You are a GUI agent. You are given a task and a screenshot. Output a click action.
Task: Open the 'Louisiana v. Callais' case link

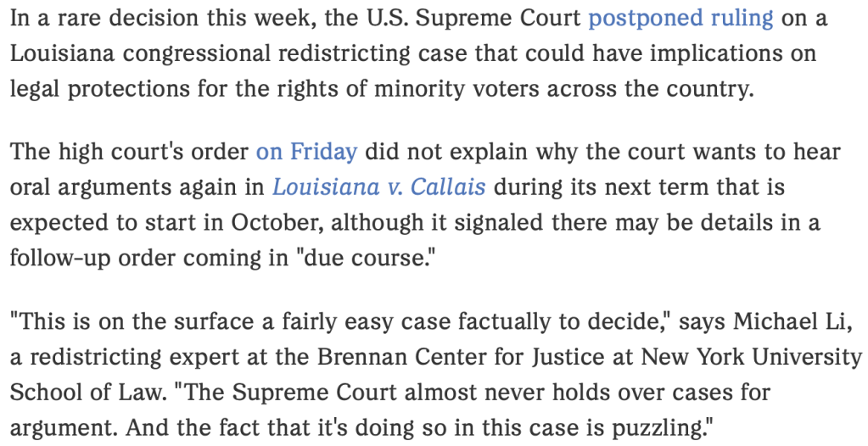tap(378, 186)
